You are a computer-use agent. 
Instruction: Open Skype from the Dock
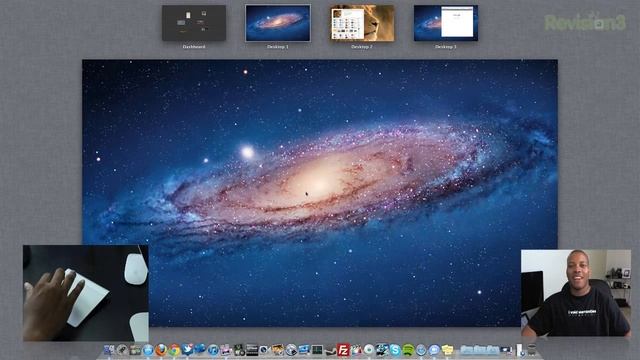395,350
